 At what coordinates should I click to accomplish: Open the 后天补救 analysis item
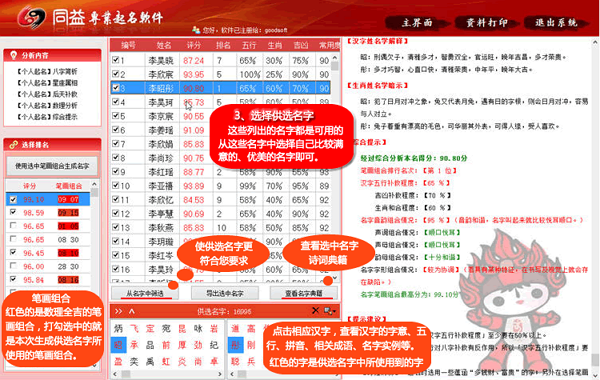coord(47,94)
